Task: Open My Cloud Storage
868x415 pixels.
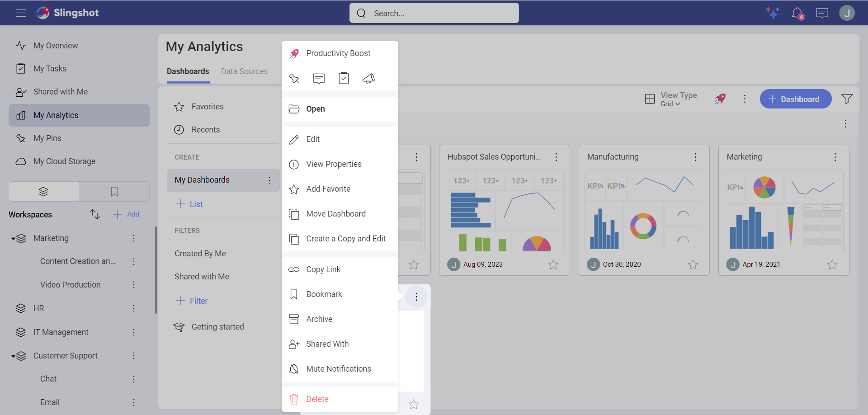Action: (x=79, y=161)
